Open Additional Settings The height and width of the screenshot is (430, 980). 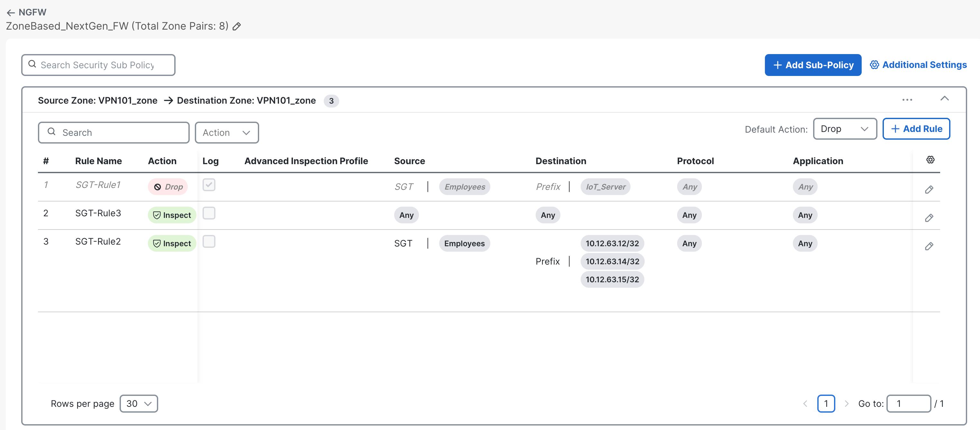(918, 65)
